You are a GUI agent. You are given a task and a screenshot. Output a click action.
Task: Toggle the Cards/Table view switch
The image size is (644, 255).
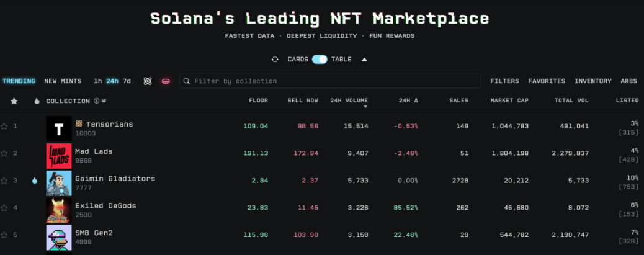click(x=320, y=60)
